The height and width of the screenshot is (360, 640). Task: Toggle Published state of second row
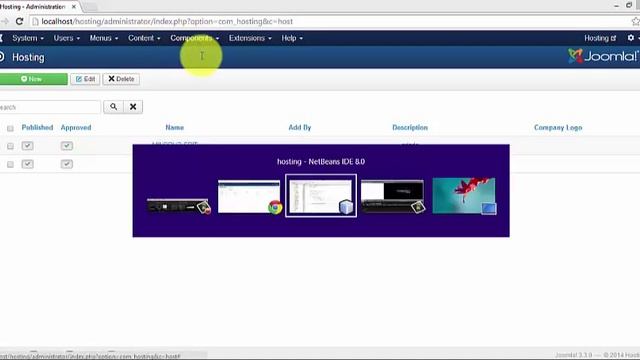[x=27, y=164]
